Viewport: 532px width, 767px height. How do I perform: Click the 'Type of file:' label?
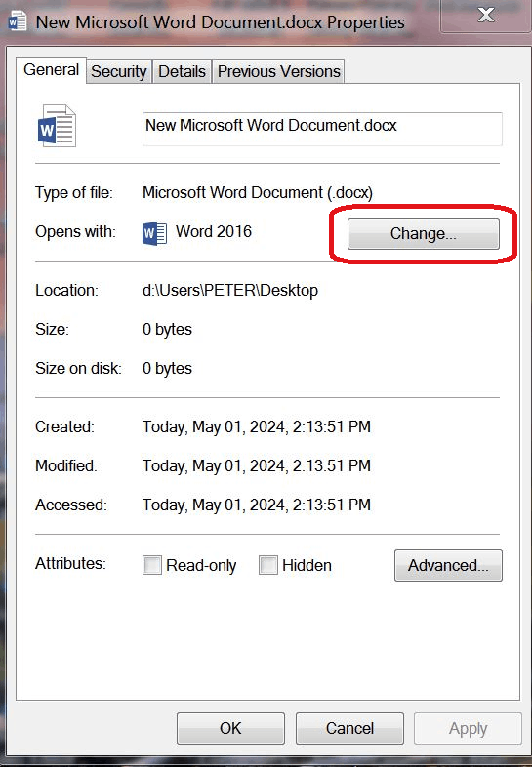click(74, 193)
